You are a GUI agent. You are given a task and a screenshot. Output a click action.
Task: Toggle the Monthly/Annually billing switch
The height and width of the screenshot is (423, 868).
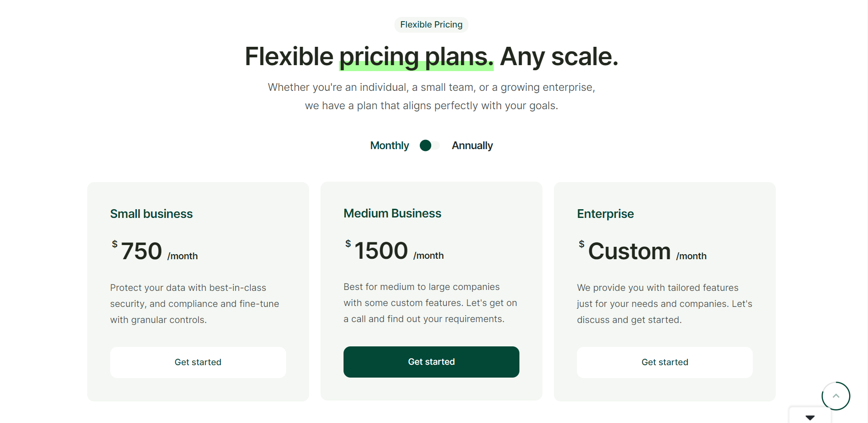(x=430, y=145)
